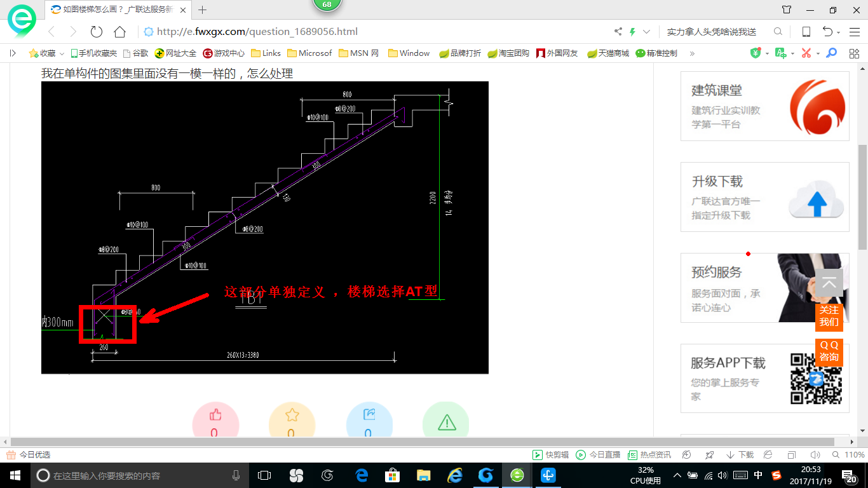The height and width of the screenshot is (488, 868).
Task: Expand dropdown next to undo icon
Action: pos(839,32)
